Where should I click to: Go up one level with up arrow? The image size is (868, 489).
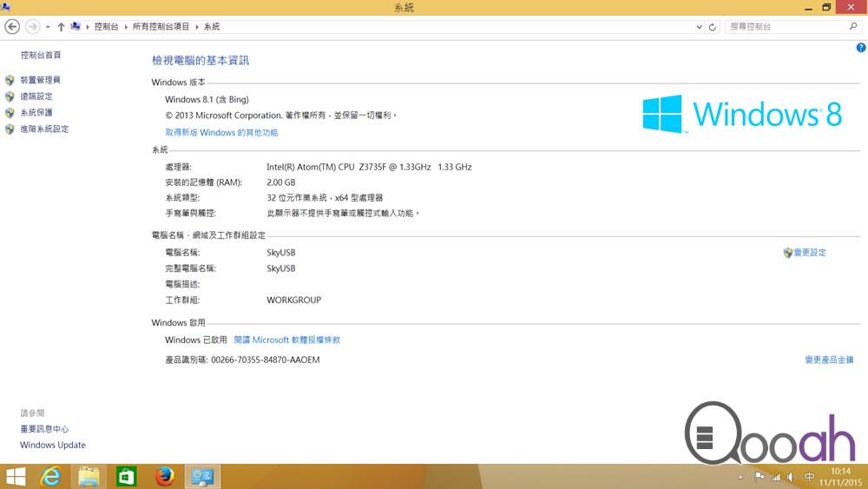(x=61, y=27)
